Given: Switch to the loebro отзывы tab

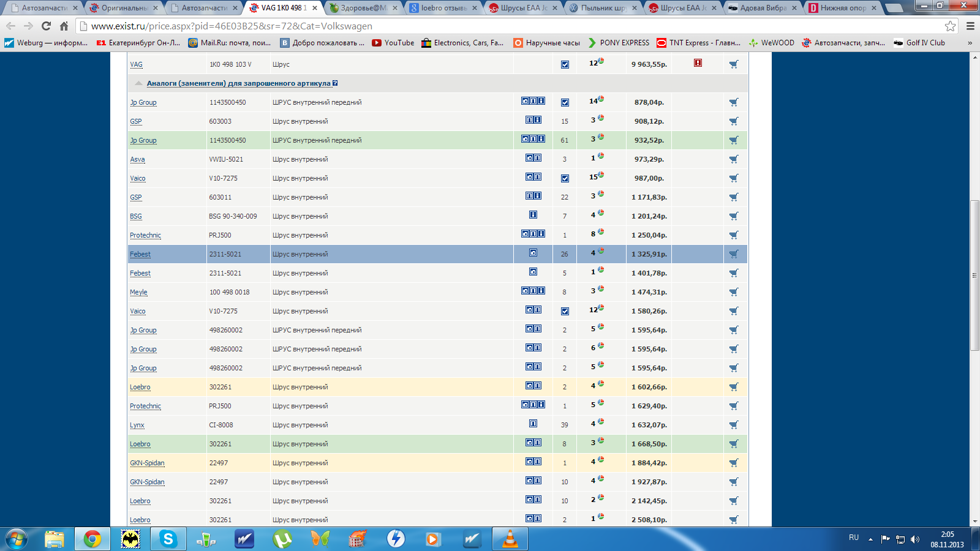Looking at the screenshot, I should [443, 8].
